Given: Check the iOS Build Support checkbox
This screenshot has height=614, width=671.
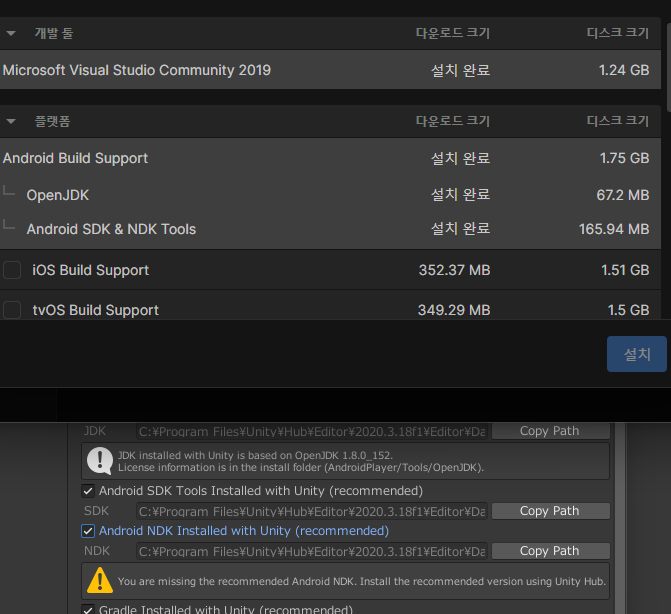Looking at the screenshot, I should pyautogui.click(x=12, y=270).
